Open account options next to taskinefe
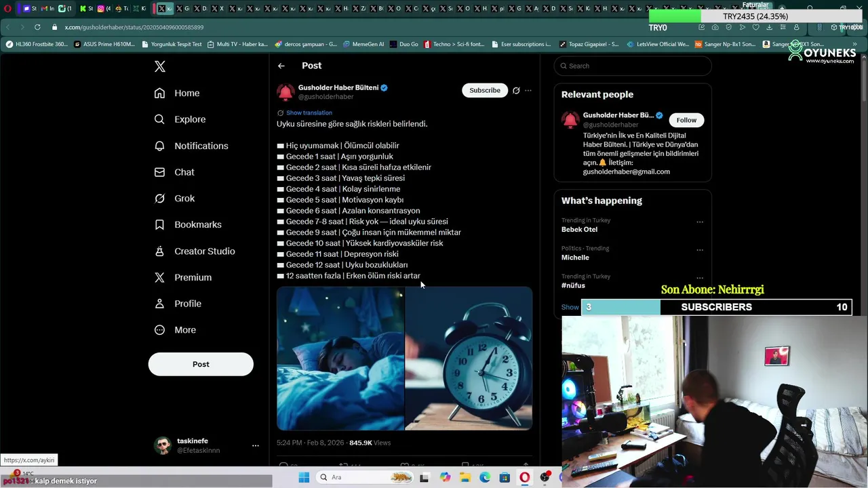Screen dimensions: 868x488 pyautogui.click(x=256, y=445)
